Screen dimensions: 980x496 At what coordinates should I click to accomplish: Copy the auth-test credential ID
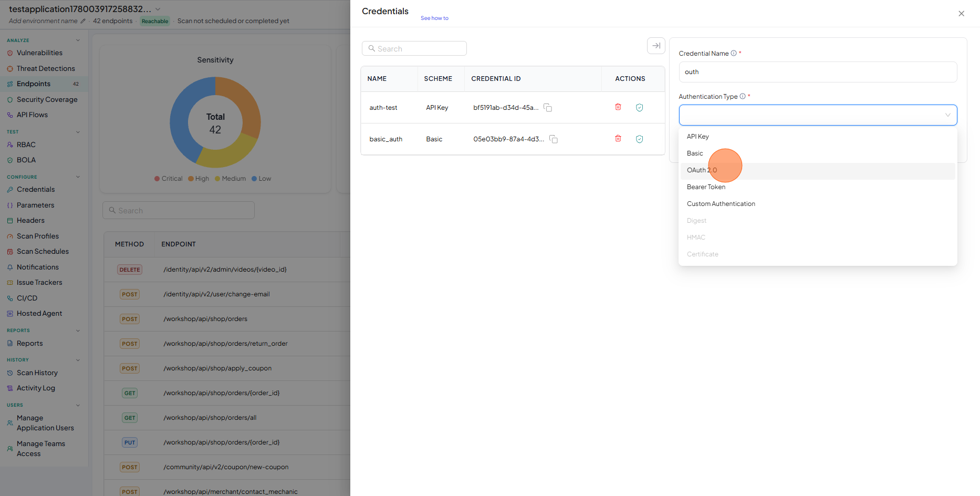point(548,108)
